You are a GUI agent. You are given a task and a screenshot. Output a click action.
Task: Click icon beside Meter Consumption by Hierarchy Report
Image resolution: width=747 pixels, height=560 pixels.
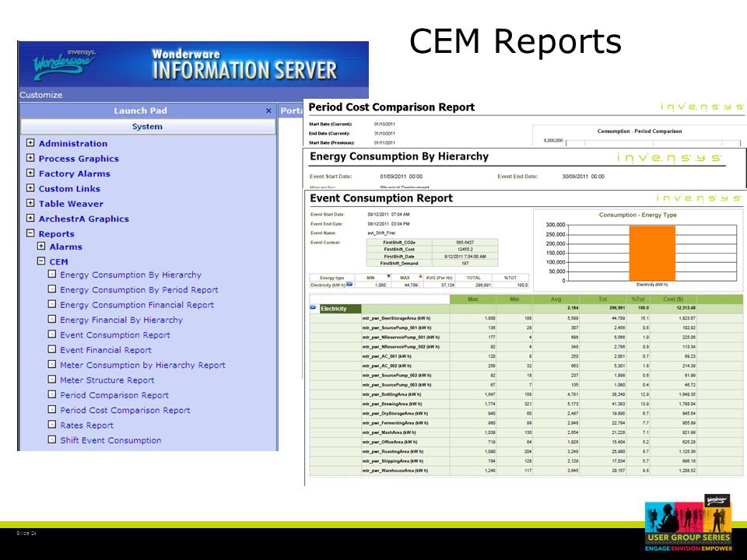click(52, 364)
